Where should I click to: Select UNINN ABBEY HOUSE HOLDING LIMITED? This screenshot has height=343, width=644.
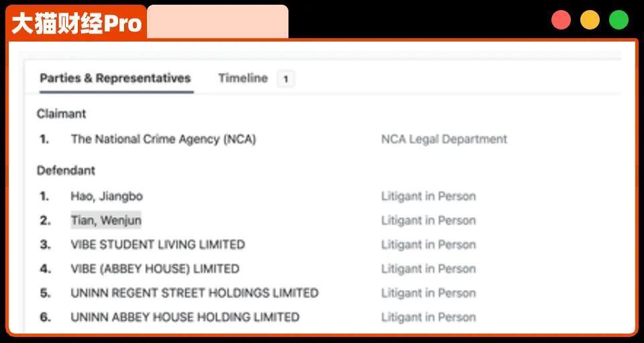tap(185, 317)
